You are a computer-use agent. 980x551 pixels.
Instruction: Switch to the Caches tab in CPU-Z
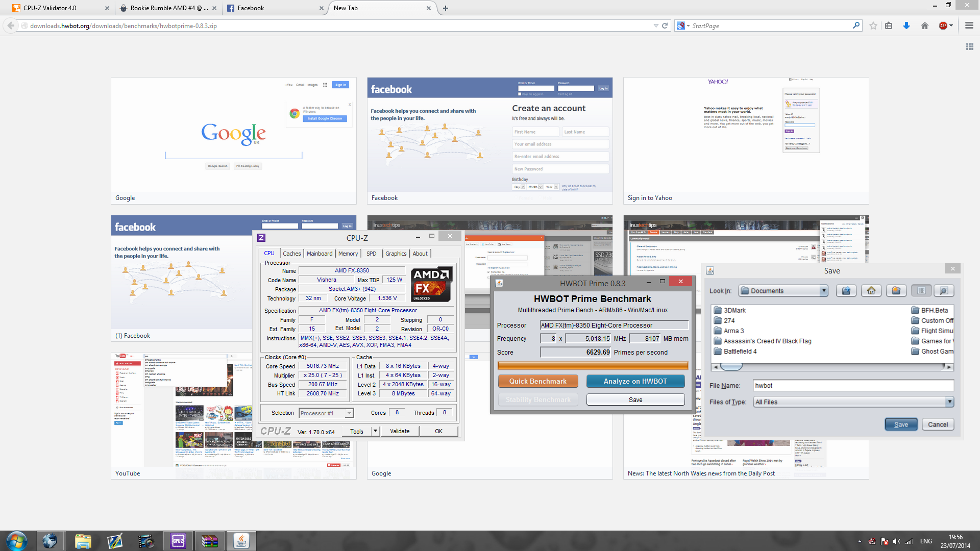coord(292,254)
